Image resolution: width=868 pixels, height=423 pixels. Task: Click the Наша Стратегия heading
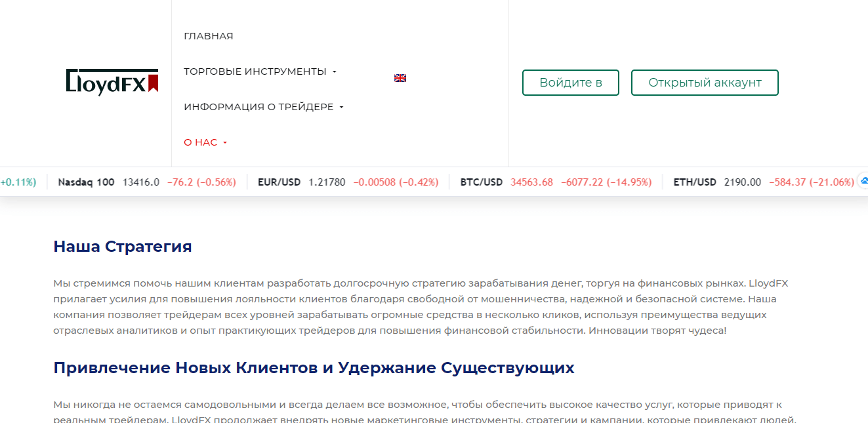coord(123,247)
